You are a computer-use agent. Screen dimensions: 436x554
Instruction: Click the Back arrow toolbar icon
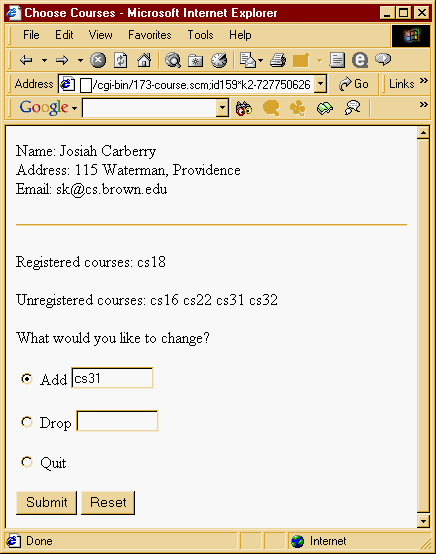coord(26,60)
